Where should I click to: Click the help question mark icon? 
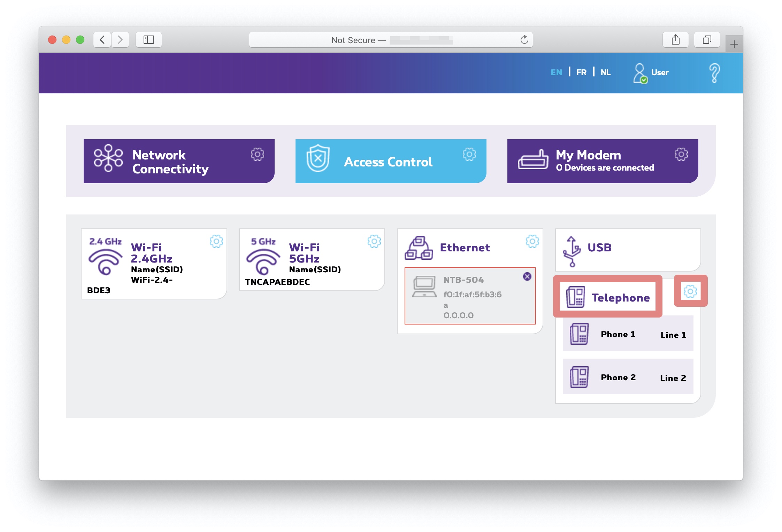(x=713, y=72)
